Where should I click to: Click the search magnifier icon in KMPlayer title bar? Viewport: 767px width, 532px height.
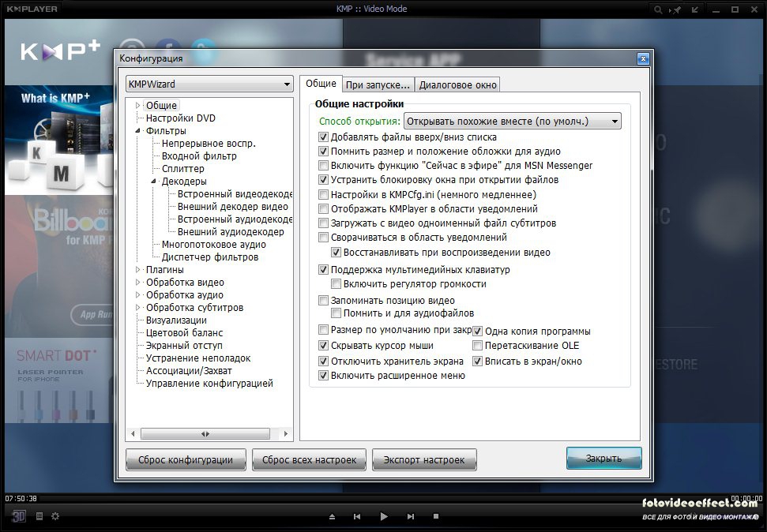click(x=658, y=9)
